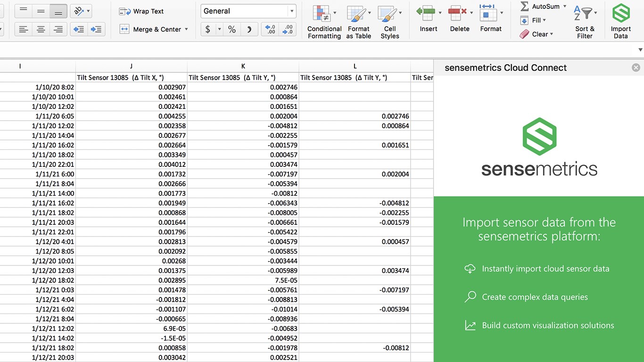Select the date cell 1/10/20 8:02
644x362 pixels.
[38, 87]
